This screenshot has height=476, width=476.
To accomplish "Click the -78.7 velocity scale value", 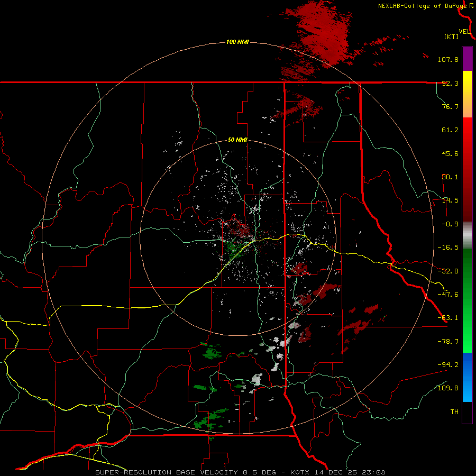I will point(448,342).
